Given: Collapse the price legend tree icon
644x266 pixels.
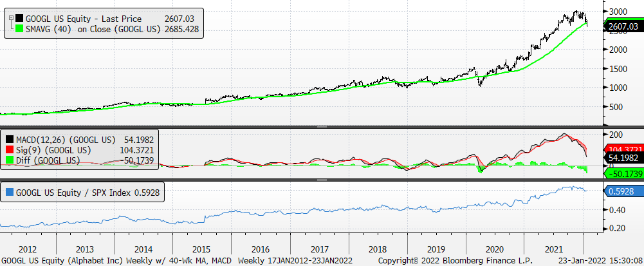Looking at the screenshot, I should click(x=11, y=17).
